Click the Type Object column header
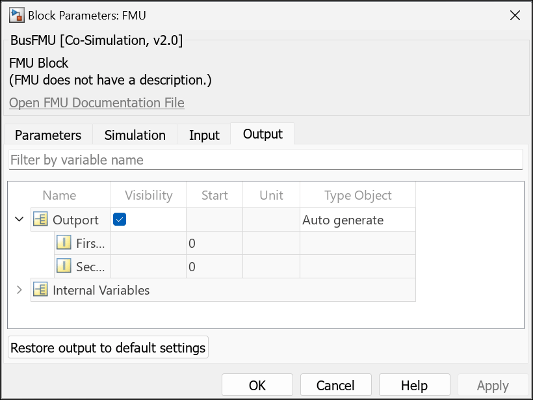Image resolution: width=533 pixels, height=400 pixels. pos(358,195)
